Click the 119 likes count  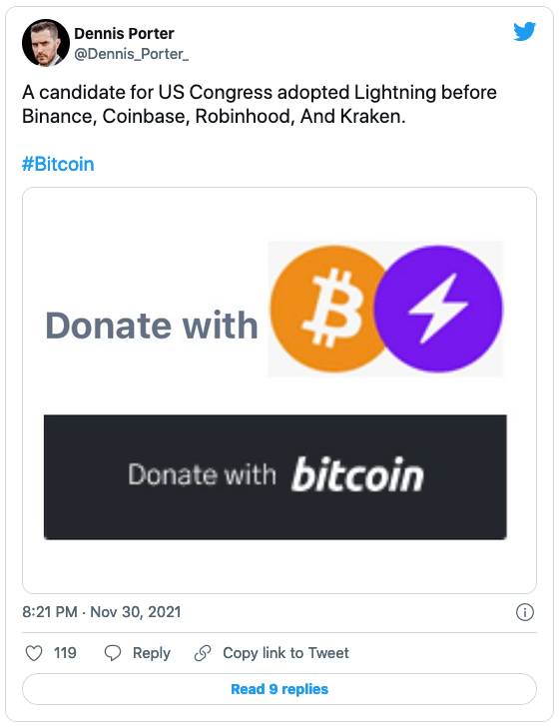(65, 653)
